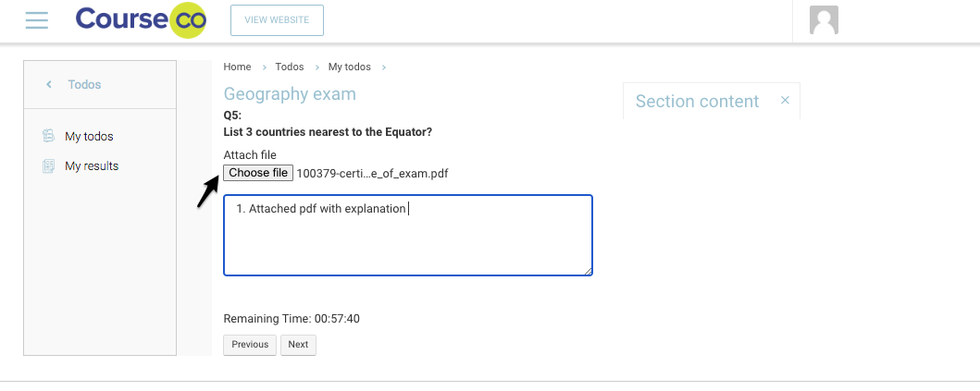Viewport: 980px width, 391px height.
Task: Click the My results sidebar icon
Action: tap(49, 166)
